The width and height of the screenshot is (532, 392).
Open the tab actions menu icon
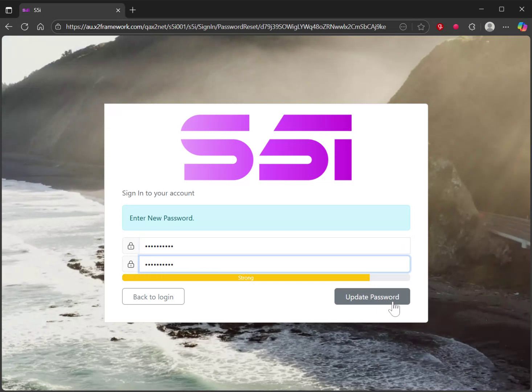tap(9, 10)
